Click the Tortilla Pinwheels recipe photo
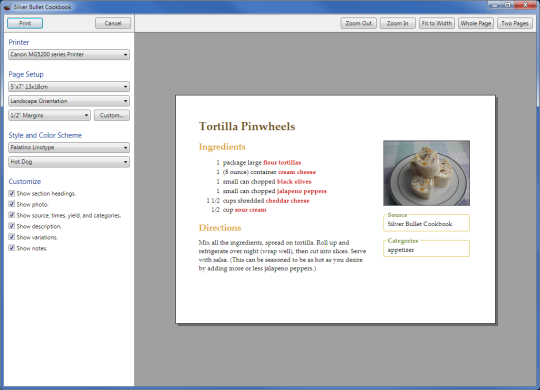This screenshot has height=390, width=540. pyautogui.click(x=426, y=173)
